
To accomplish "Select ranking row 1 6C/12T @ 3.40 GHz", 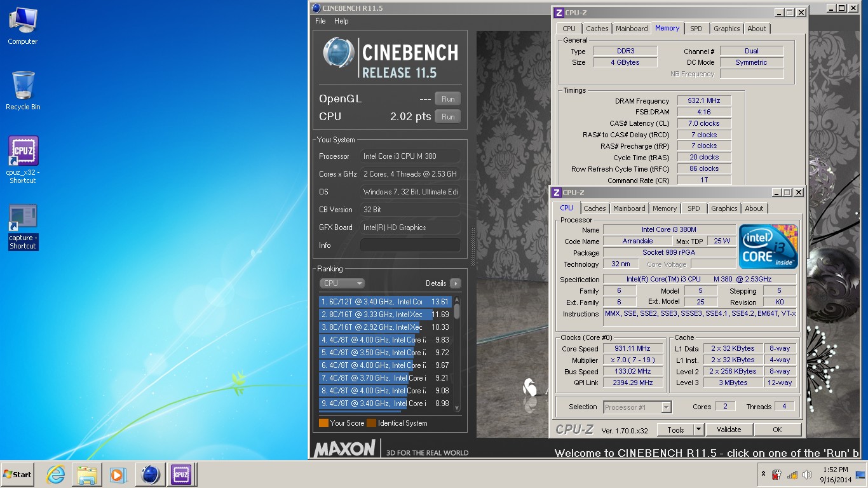I will click(385, 302).
